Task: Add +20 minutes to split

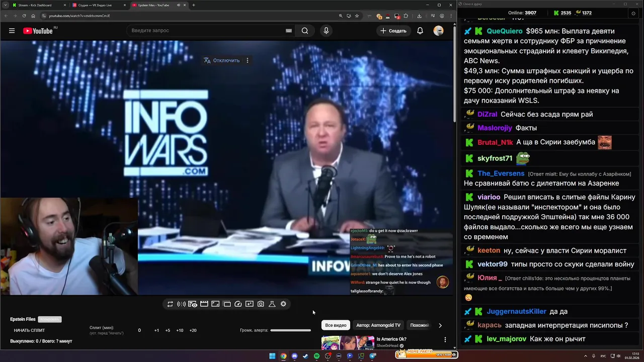Action: [193, 330]
